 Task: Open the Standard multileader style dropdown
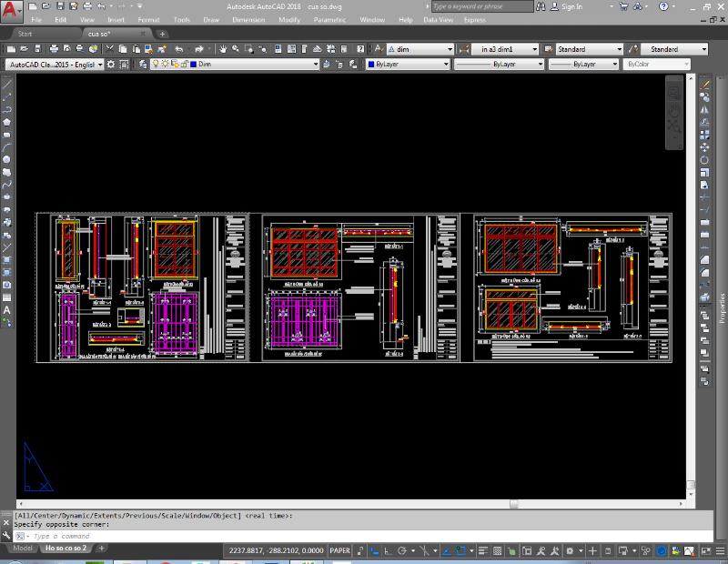[x=704, y=49]
